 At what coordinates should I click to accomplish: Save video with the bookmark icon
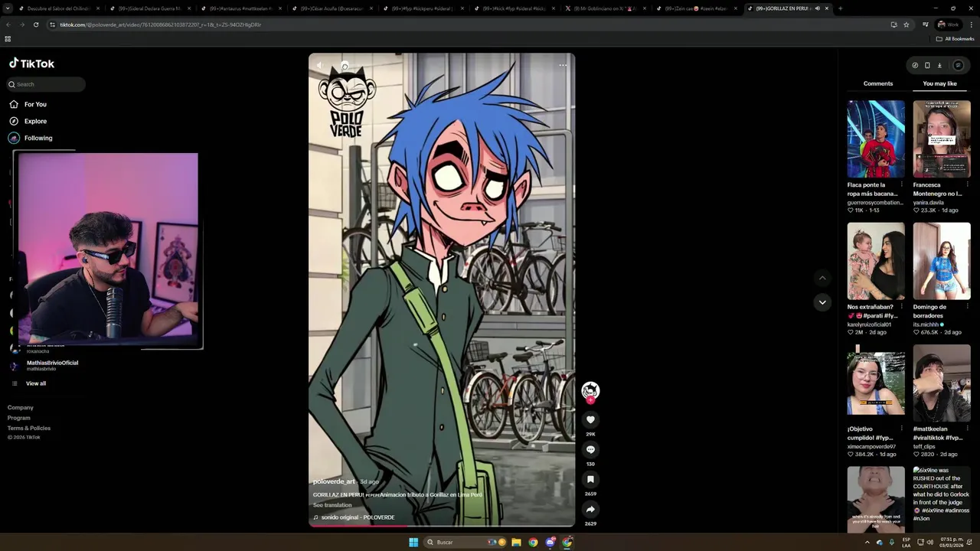[590, 479]
